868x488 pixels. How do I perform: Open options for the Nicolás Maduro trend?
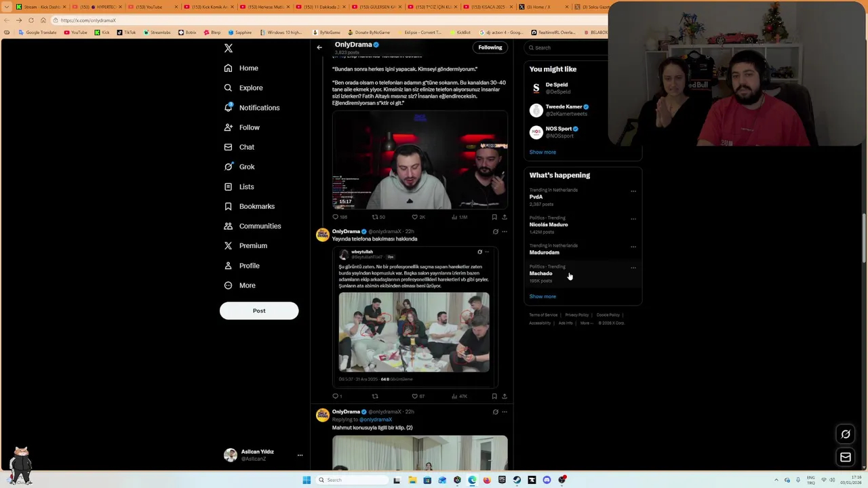[633, 219]
